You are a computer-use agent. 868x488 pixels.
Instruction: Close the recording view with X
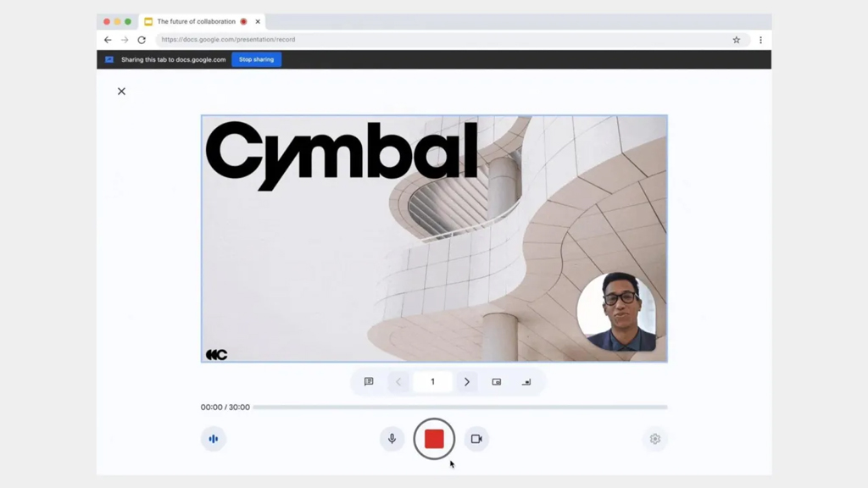click(x=121, y=91)
